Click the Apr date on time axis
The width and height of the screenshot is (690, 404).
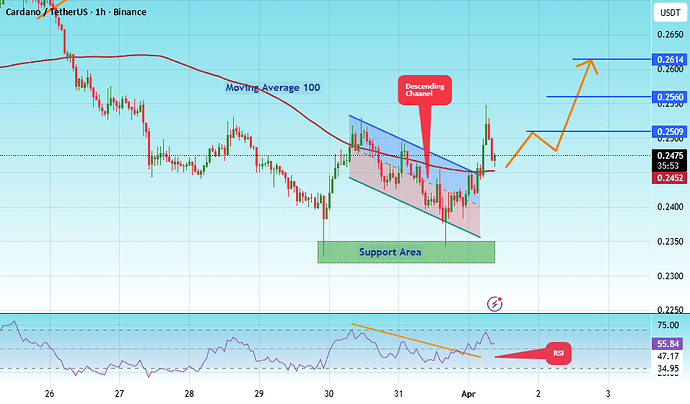[x=469, y=394]
